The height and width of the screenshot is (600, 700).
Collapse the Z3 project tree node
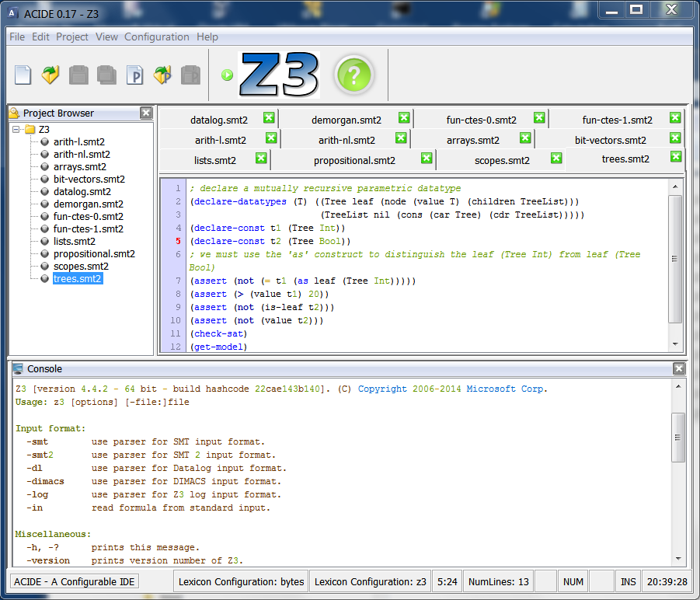[16, 130]
